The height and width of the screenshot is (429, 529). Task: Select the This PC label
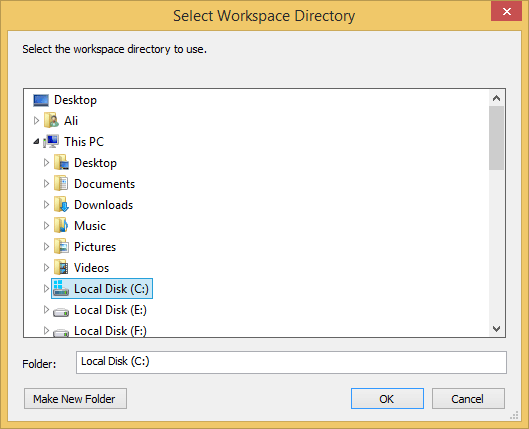pos(84,142)
